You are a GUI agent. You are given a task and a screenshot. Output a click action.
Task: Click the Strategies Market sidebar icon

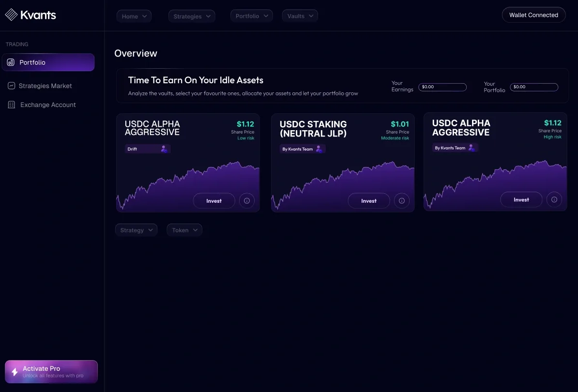coord(12,86)
